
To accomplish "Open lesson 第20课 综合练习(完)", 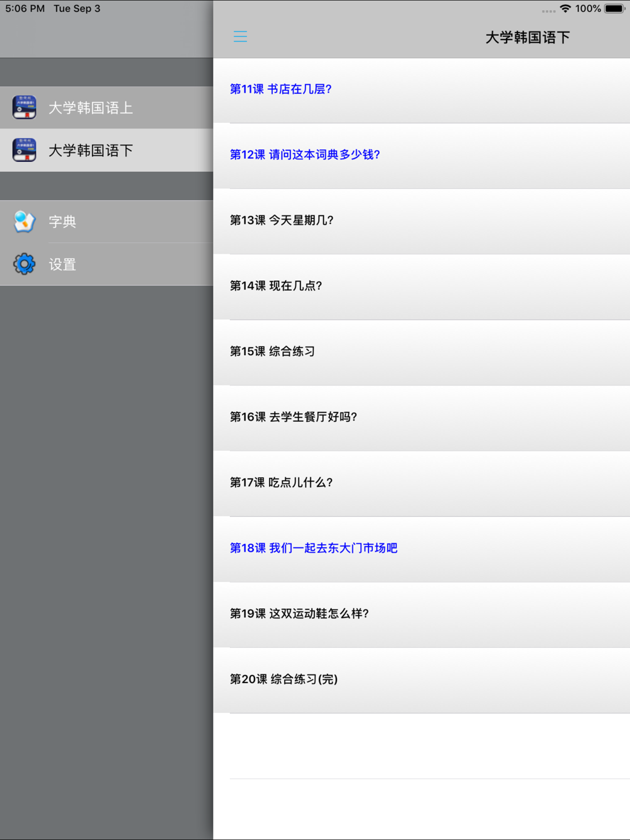I will tap(421, 679).
